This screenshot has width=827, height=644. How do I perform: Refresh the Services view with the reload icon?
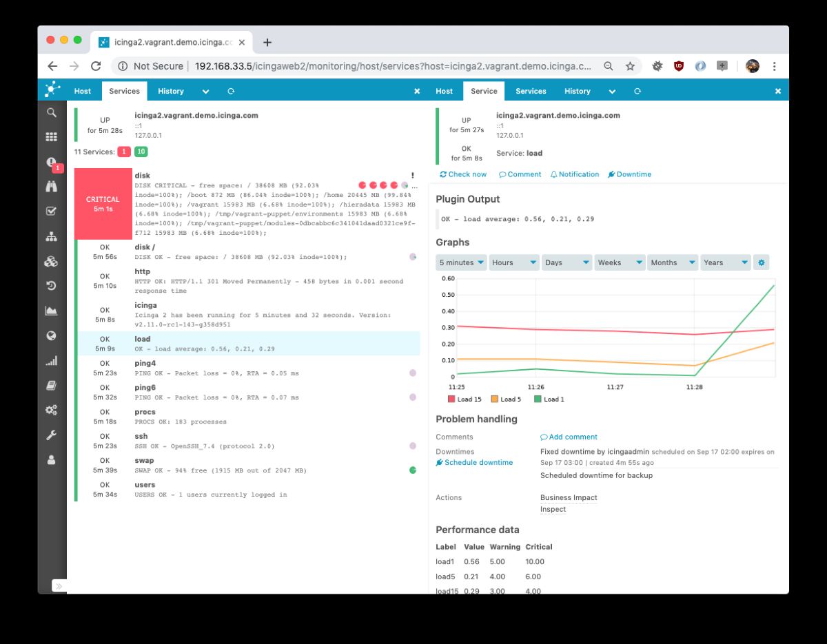point(230,90)
